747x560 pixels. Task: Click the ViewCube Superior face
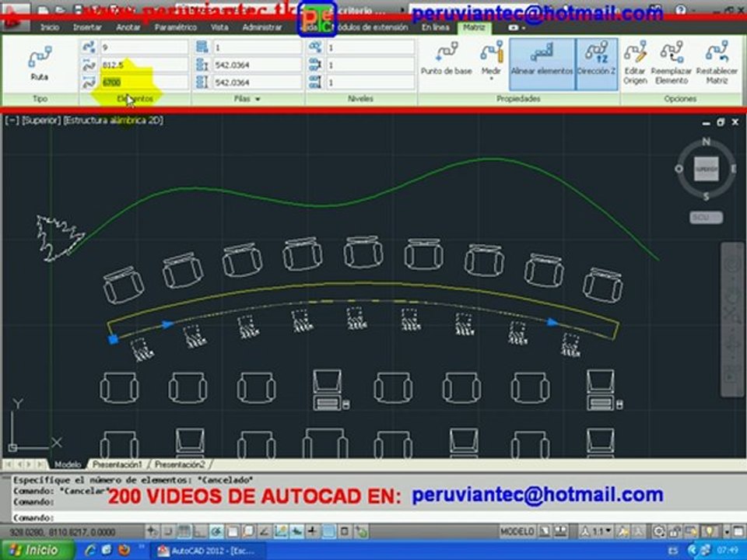click(x=706, y=169)
